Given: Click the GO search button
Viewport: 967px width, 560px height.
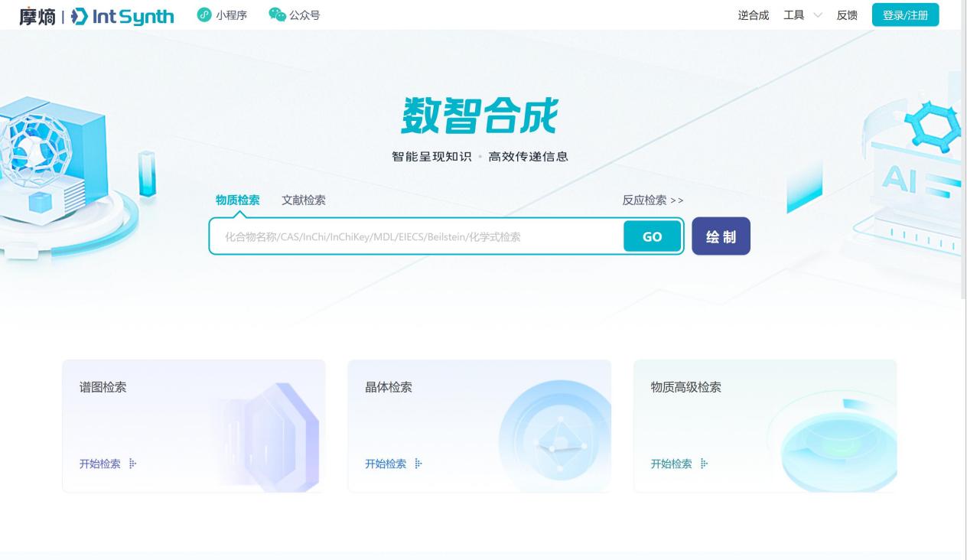Looking at the screenshot, I should pyautogui.click(x=652, y=236).
